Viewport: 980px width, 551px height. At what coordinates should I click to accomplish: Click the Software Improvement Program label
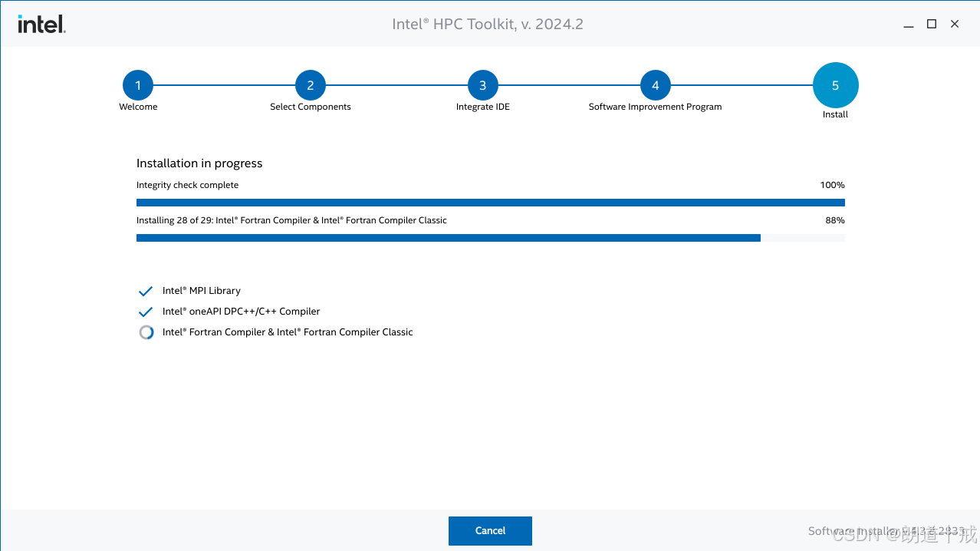656,107
